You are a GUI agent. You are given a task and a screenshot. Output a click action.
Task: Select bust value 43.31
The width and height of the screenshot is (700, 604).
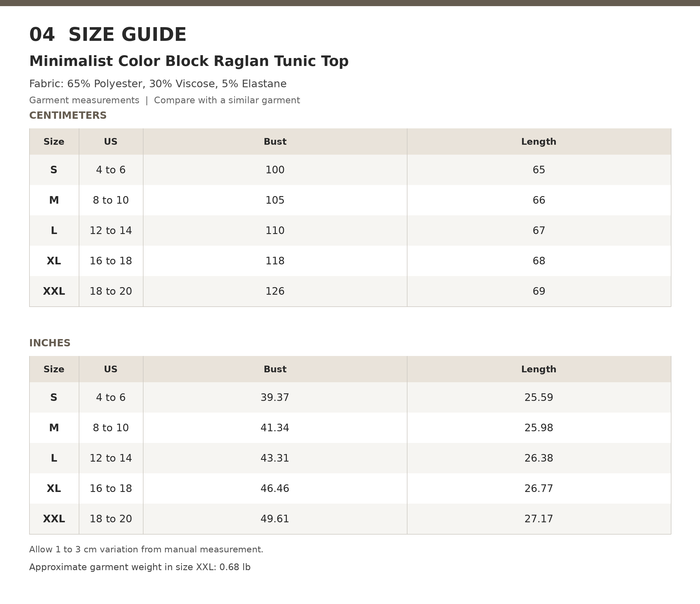(x=275, y=458)
